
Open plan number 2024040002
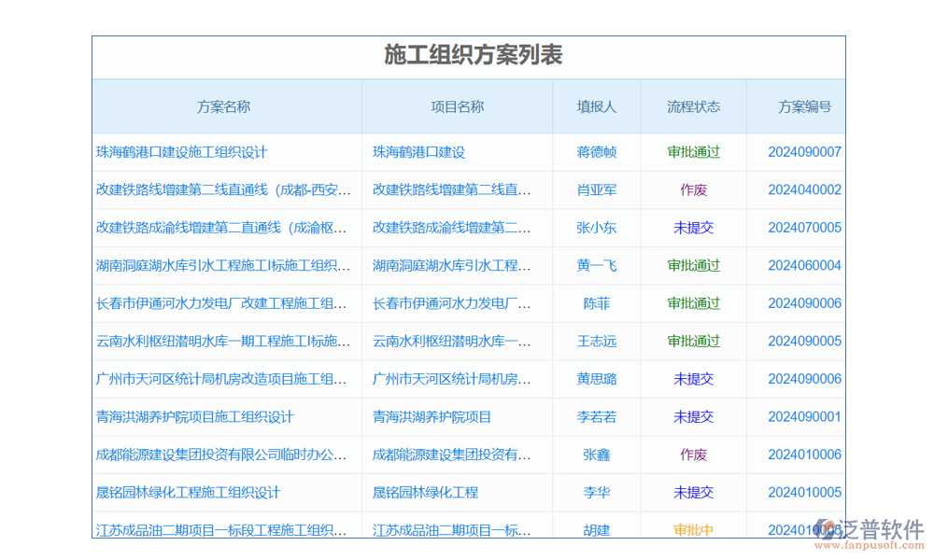(804, 189)
